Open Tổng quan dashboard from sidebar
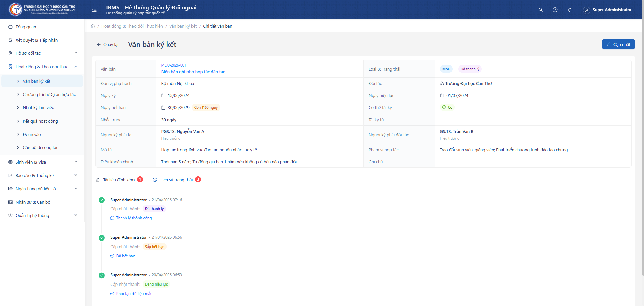644x306 pixels. [26, 27]
